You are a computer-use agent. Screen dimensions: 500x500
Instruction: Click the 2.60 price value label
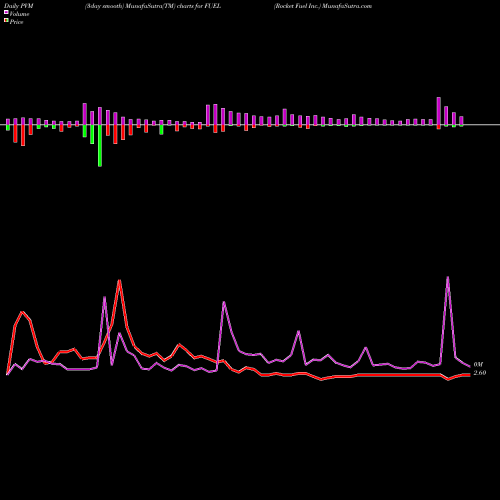[x=480, y=373]
